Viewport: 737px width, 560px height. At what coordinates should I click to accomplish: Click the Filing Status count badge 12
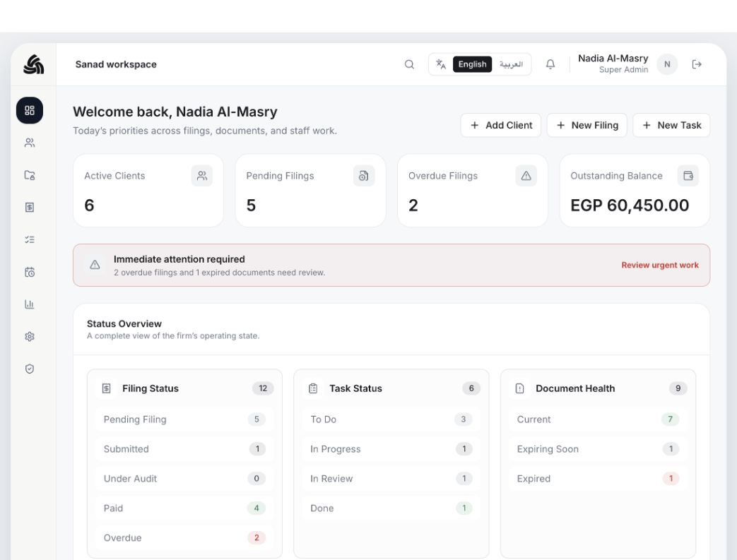pyautogui.click(x=263, y=388)
